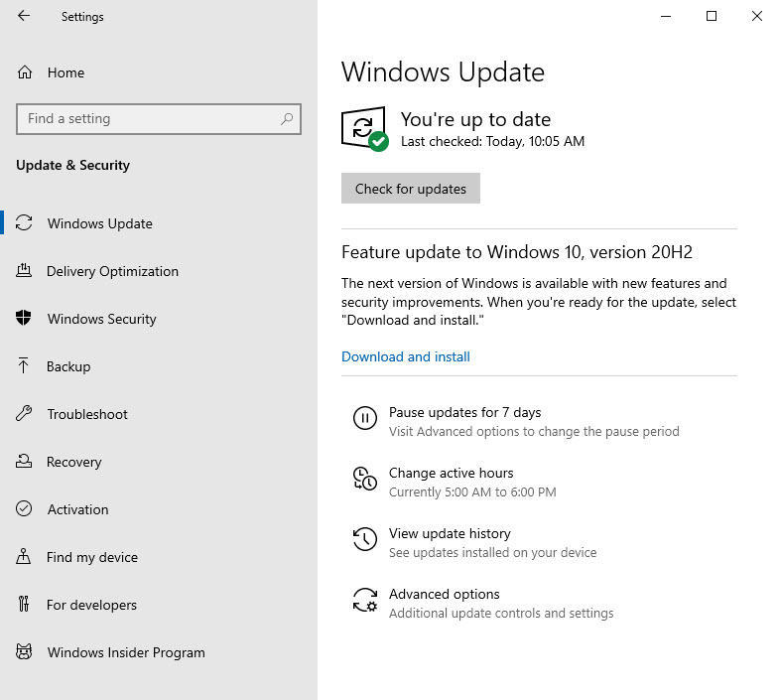Maximize the Settings window
This screenshot has width=780, height=700.
point(711,16)
